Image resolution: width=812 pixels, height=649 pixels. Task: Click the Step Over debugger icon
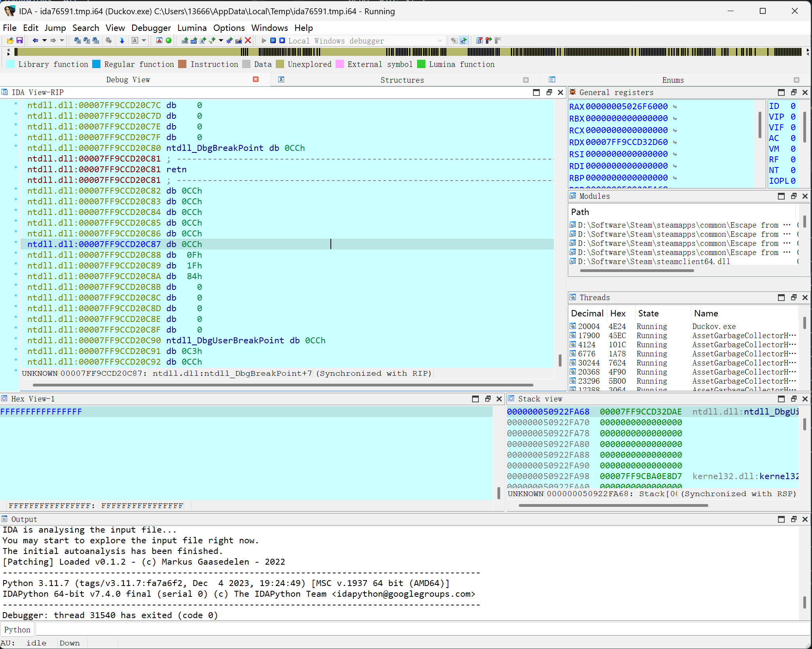tap(463, 40)
